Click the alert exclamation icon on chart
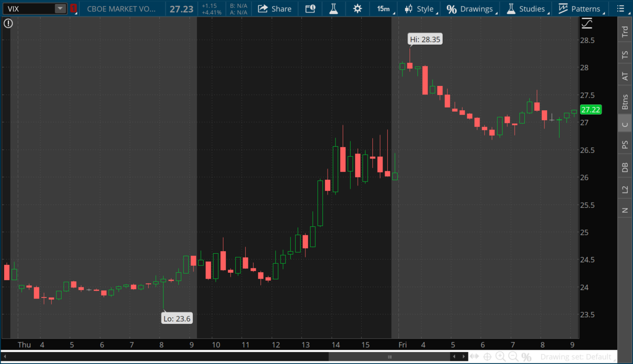Screen dimensions: 633x364 click(x=7, y=24)
